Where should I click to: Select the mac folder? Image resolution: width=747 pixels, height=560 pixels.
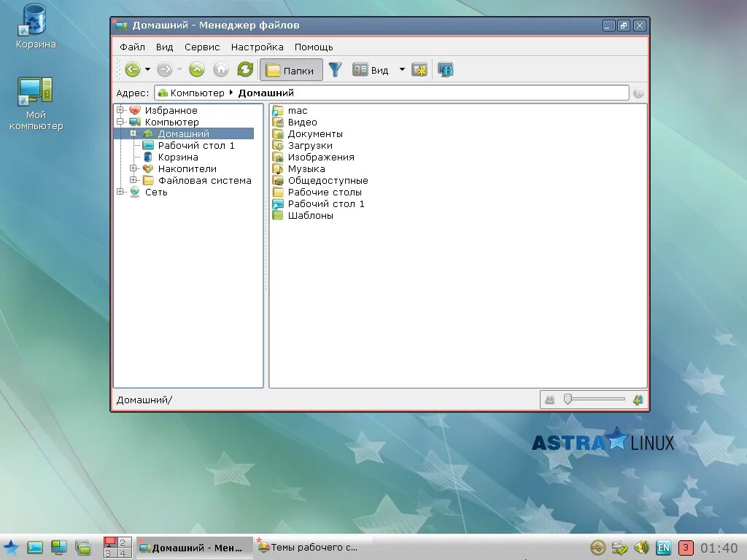point(290,111)
